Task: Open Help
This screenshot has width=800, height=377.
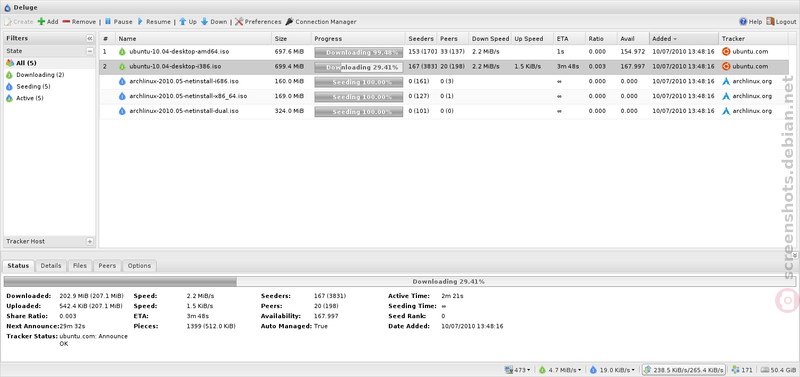Action: (751, 22)
